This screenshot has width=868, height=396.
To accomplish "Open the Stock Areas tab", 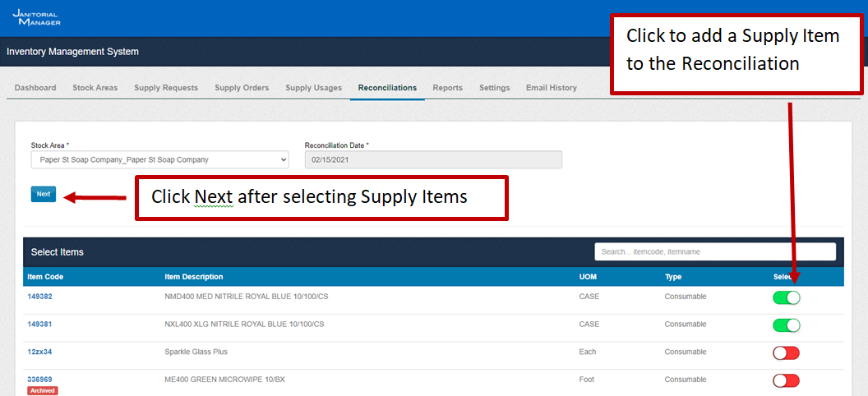I will (95, 88).
